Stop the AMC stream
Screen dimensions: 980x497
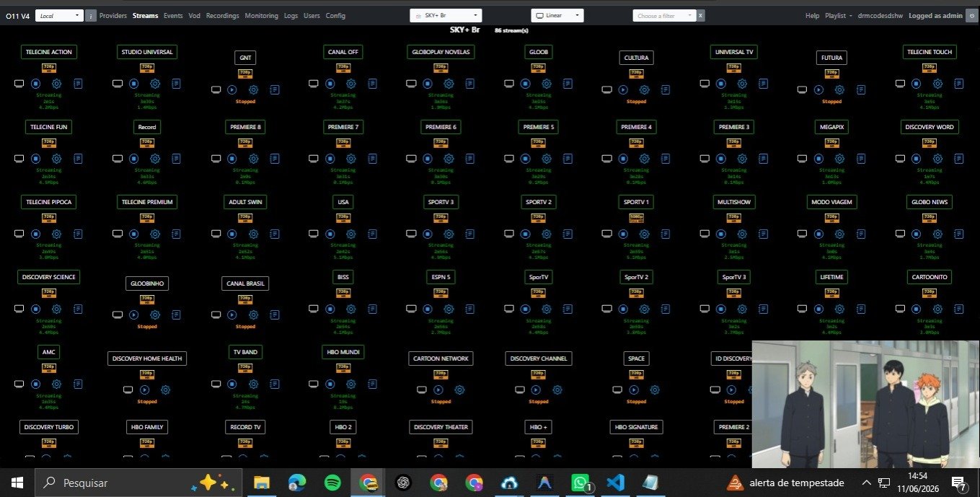click(x=35, y=384)
